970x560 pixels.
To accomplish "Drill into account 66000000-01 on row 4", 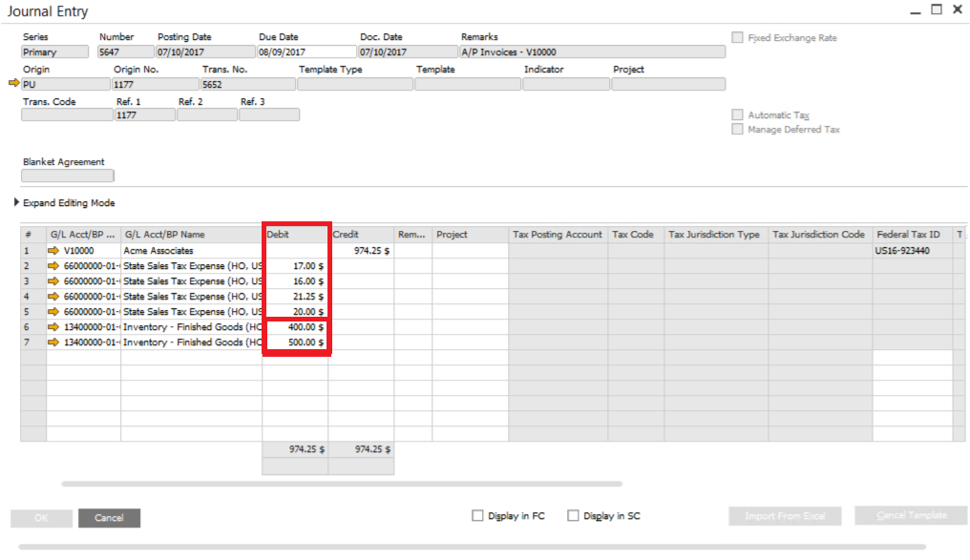I will pyautogui.click(x=55, y=296).
